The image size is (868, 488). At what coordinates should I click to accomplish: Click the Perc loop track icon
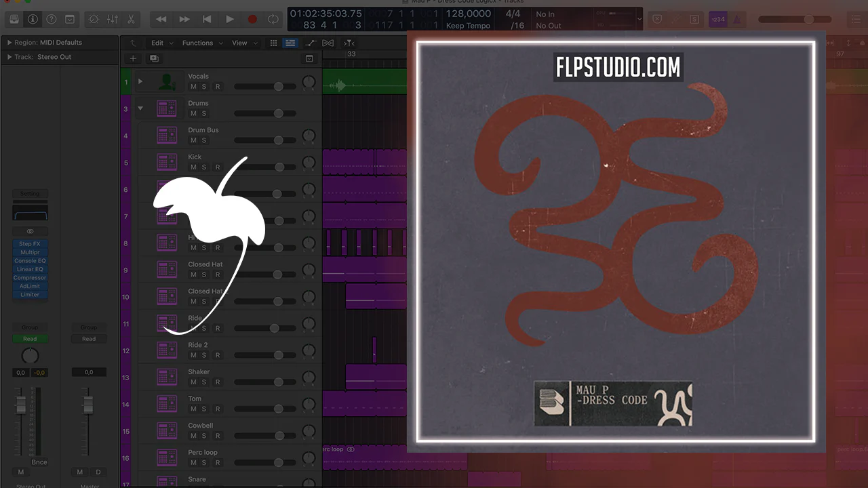(x=167, y=457)
